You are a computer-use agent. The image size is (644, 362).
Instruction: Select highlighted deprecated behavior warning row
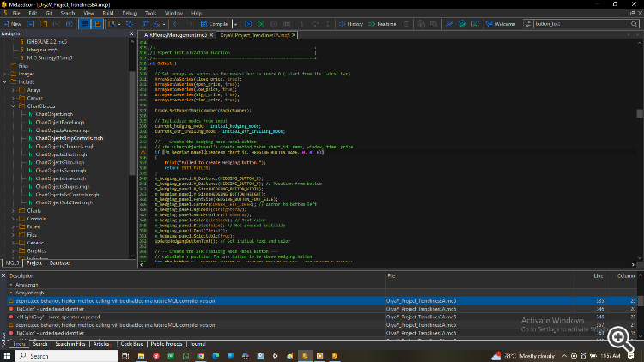click(x=322, y=301)
